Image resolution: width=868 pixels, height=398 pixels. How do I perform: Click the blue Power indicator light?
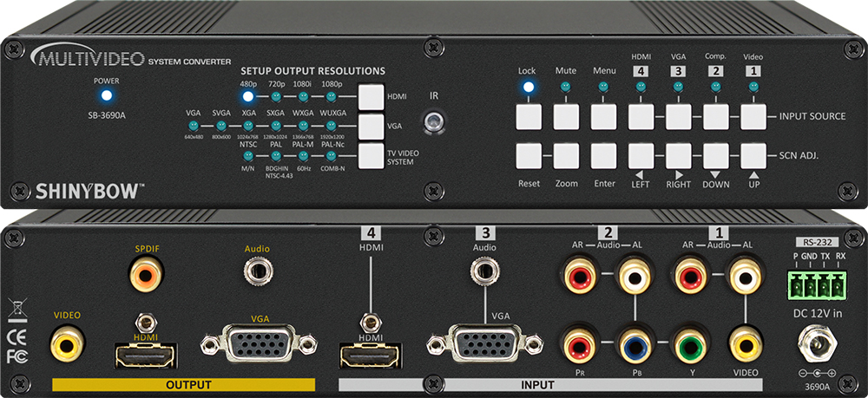coord(107,96)
